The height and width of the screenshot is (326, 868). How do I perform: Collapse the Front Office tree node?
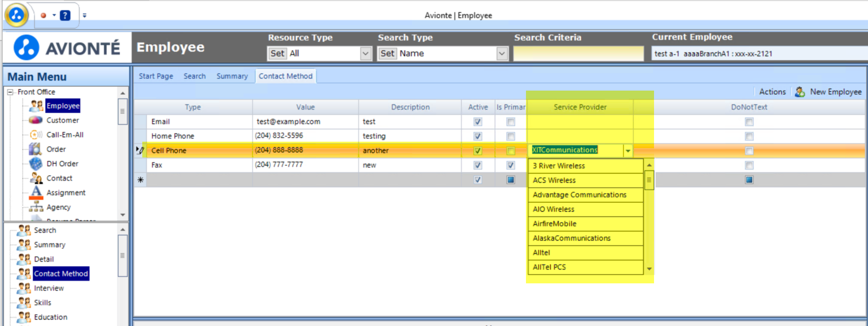[10, 92]
